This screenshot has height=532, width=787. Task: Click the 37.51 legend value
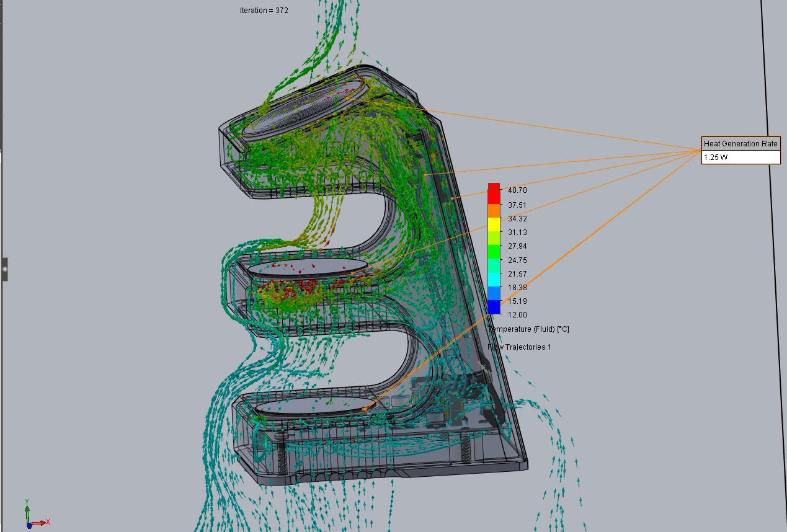518,205
